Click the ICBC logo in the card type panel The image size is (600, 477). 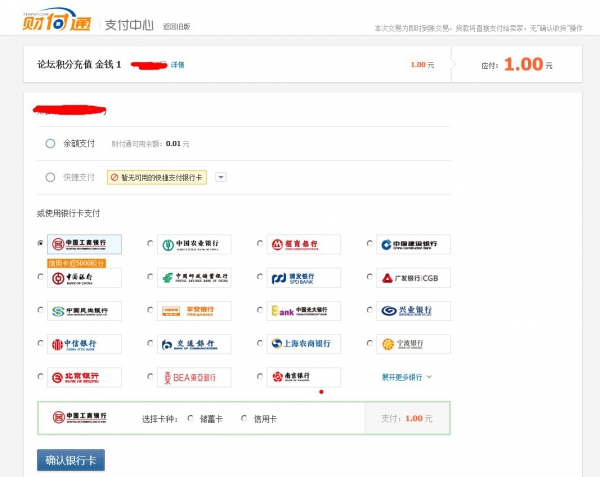point(80,417)
